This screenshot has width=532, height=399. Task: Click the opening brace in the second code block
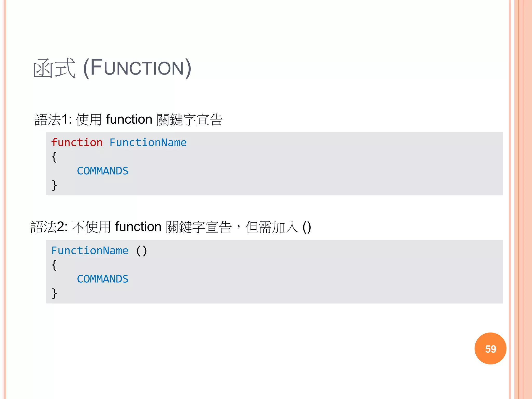pos(54,265)
